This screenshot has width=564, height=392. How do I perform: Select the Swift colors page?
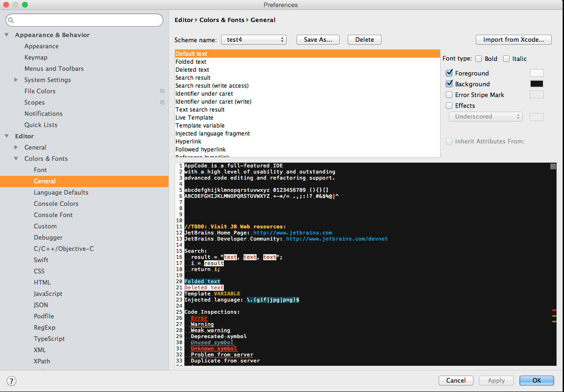pos(41,260)
